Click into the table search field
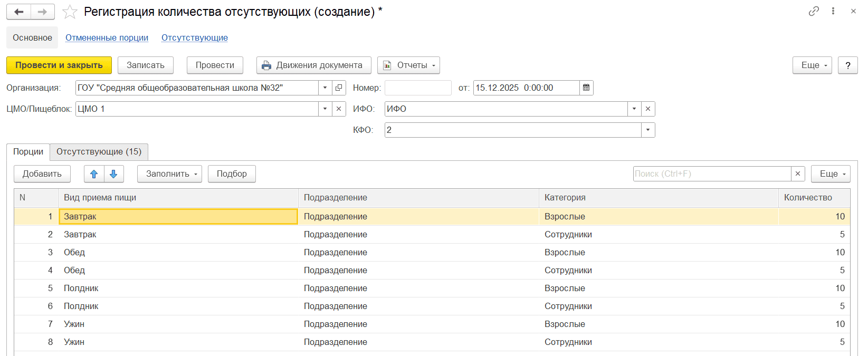Screen dimensions: 868x356 click(711, 174)
